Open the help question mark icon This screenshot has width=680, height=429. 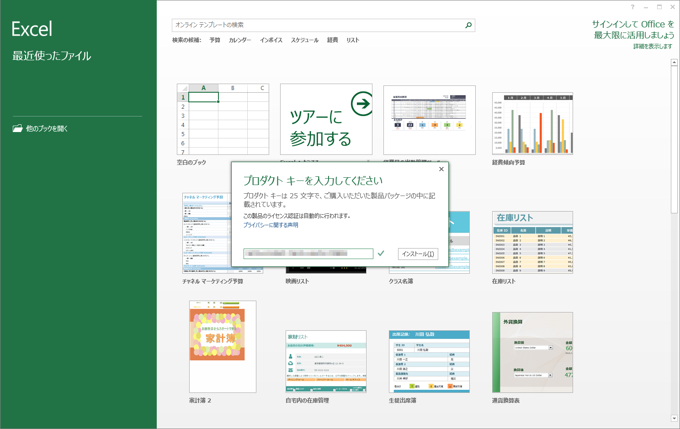pyautogui.click(x=632, y=7)
